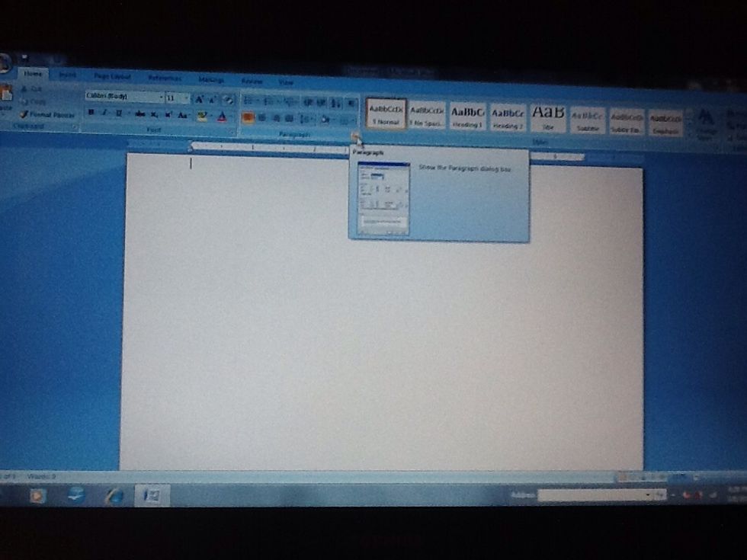Open the Paragraph dialog box launcher

pos(355,136)
